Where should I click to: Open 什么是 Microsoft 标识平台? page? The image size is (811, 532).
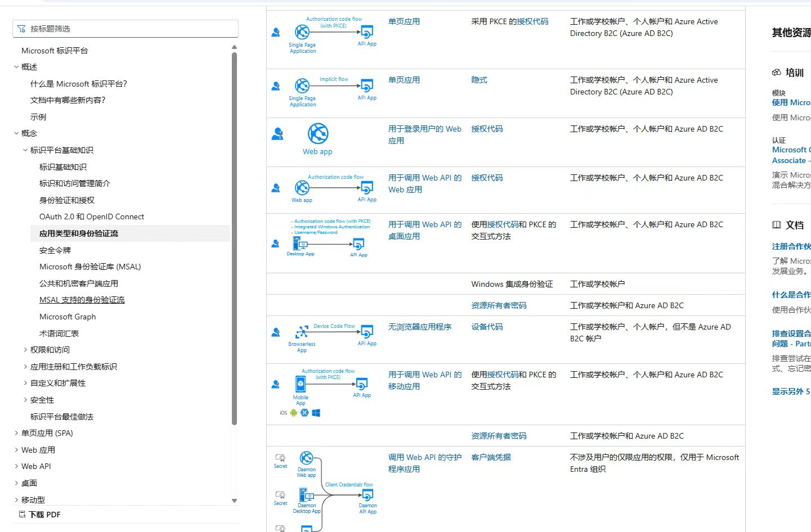click(x=79, y=84)
